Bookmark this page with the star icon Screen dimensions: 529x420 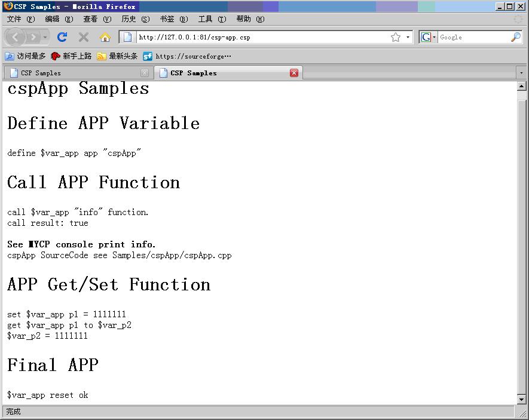[x=396, y=37]
